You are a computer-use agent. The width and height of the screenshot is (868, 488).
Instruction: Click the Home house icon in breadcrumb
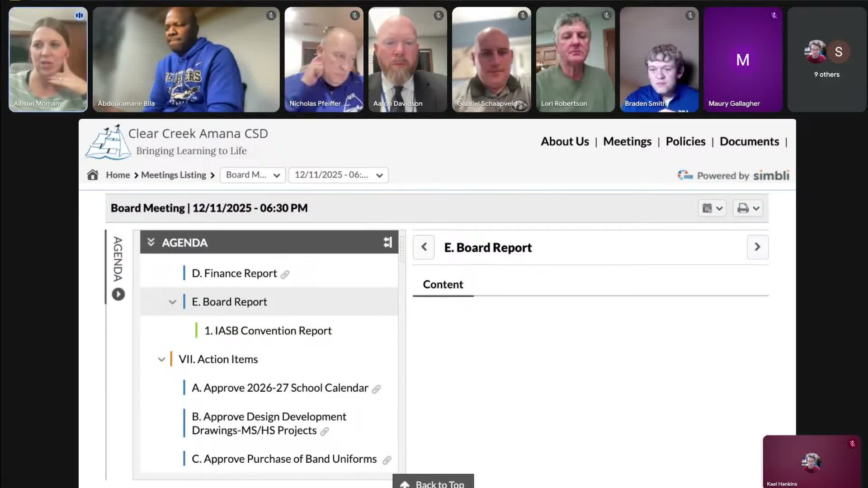tap(93, 175)
